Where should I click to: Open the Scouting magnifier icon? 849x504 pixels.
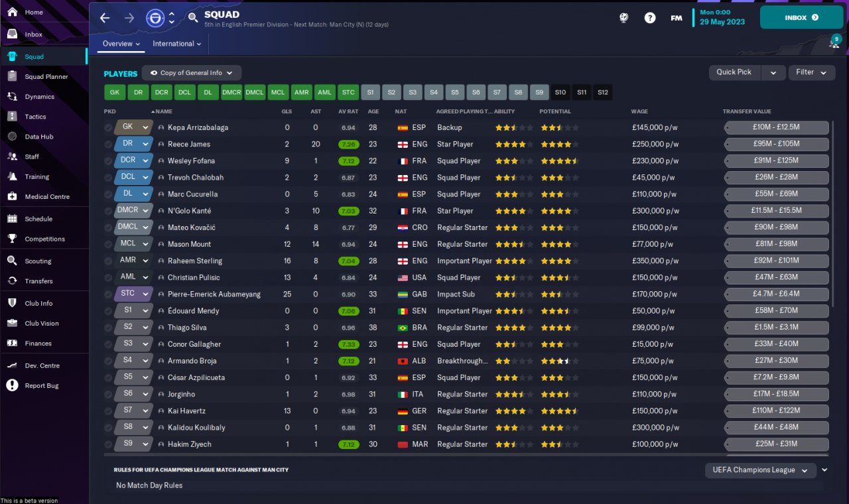pyautogui.click(x=12, y=261)
